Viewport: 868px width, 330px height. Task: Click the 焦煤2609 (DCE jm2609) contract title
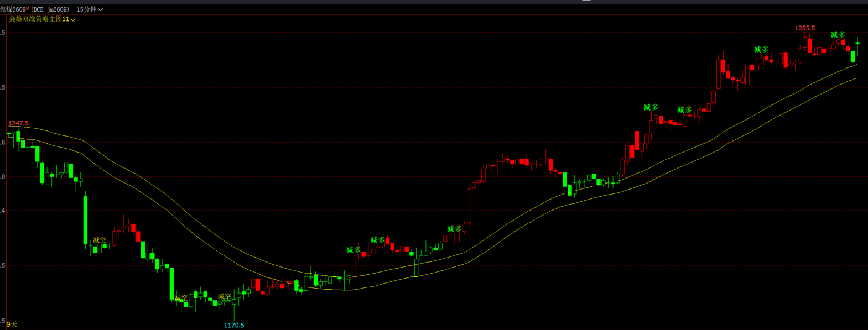pyautogui.click(x=35, y=9)
